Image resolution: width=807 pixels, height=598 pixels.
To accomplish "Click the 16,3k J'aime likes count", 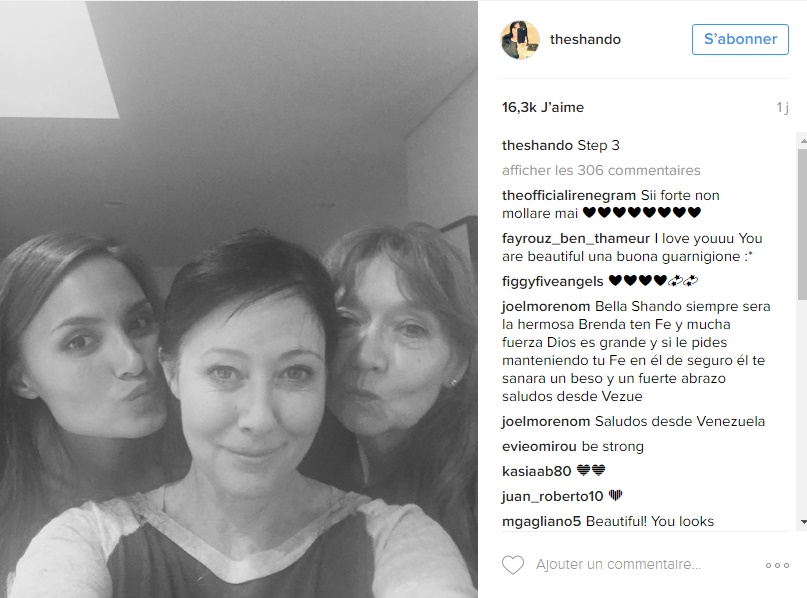I will tap(543, 108).
